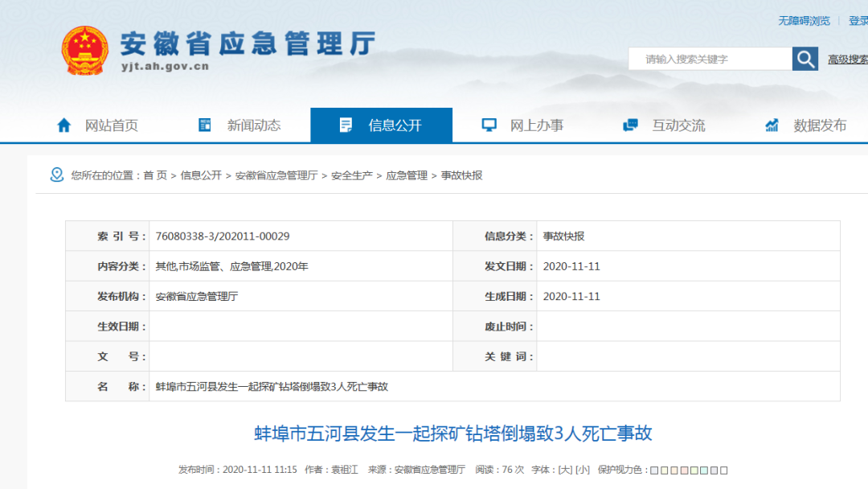The image size is (868, 489).
Task: Click the 登录 login link
Action: (x=858, y=21)
